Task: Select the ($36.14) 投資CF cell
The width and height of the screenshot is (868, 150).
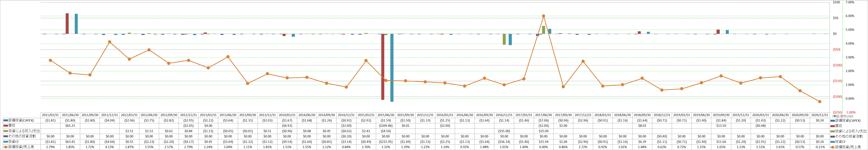Action: pos(504,142)
